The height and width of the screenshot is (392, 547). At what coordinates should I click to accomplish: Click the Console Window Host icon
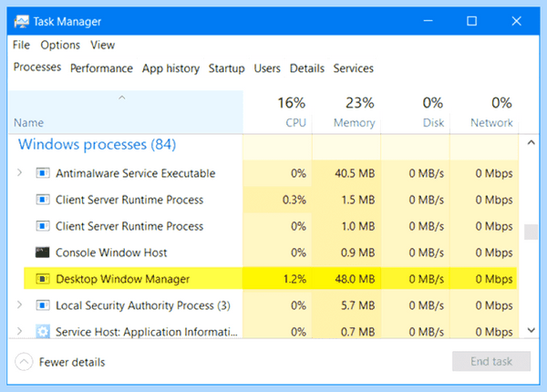(x=43, y=253)
